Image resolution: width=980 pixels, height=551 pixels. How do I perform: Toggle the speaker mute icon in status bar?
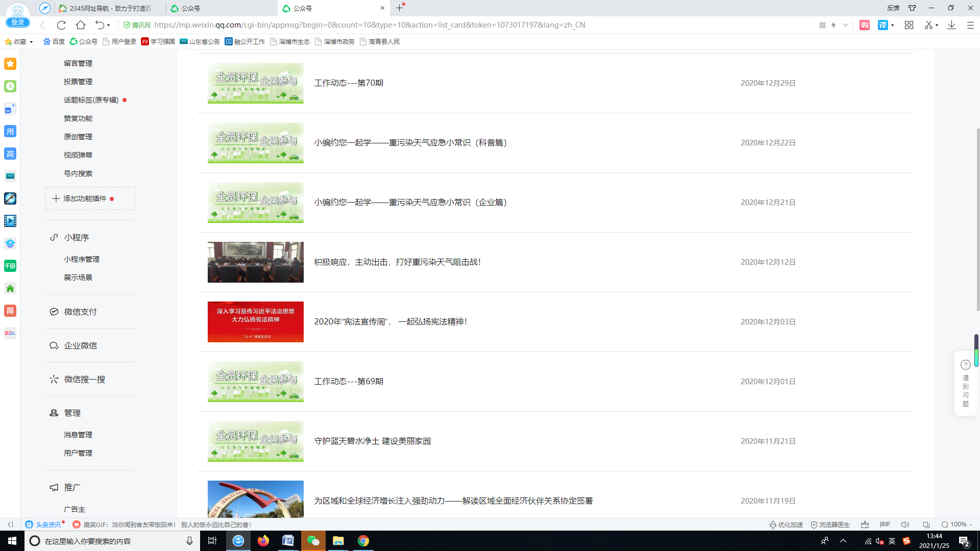click(905, 524)
